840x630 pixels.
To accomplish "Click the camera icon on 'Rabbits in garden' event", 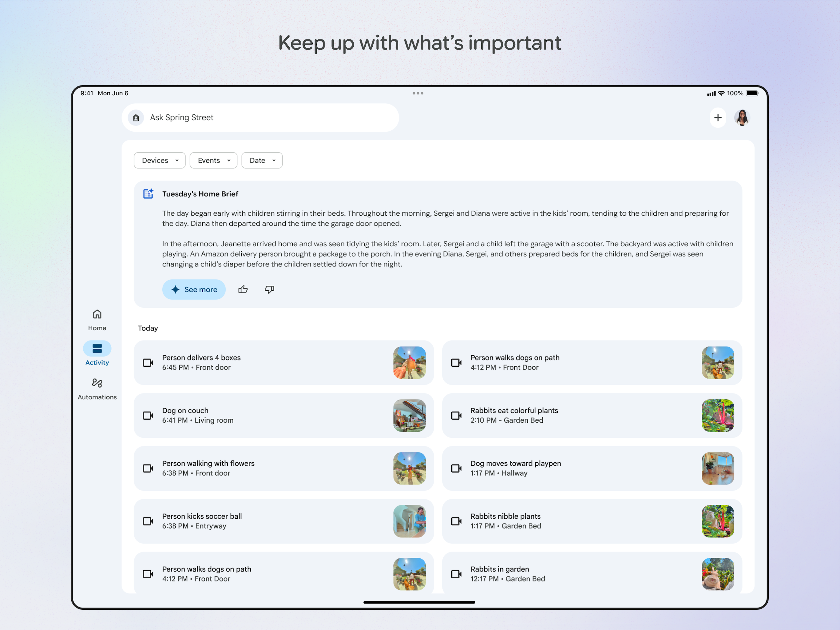I will tap(457, 574).
